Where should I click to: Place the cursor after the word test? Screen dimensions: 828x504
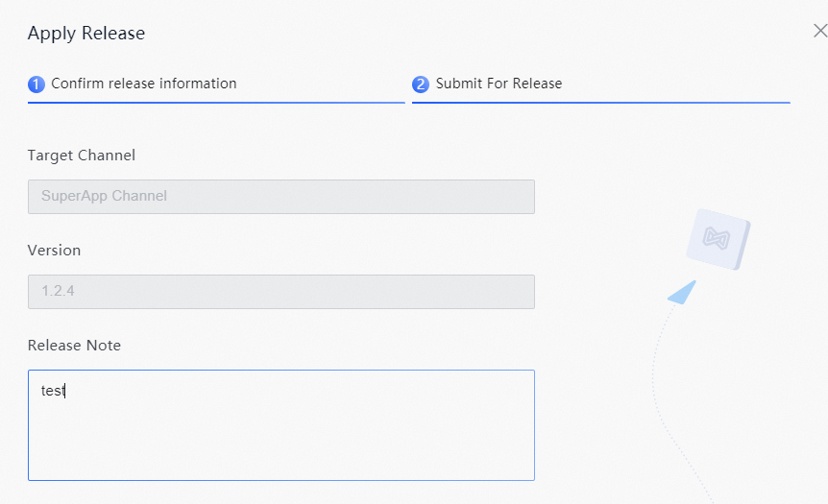click(x=65, y=391)
